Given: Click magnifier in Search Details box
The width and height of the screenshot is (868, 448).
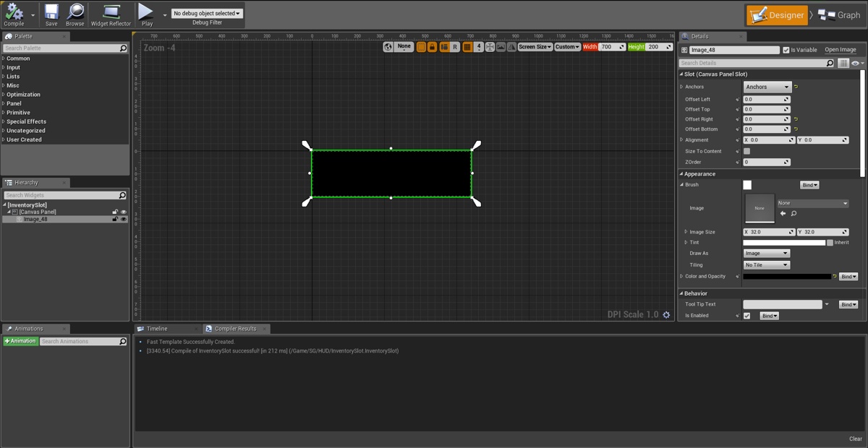Looking at the screenshot, I should [x=830, y=64].
